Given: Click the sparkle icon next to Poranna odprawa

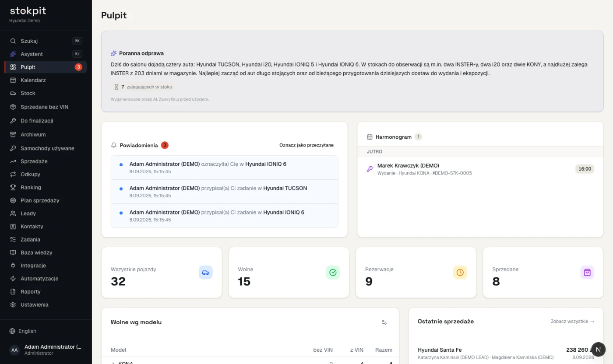Looking at the screenshot, I should [114, 53].
